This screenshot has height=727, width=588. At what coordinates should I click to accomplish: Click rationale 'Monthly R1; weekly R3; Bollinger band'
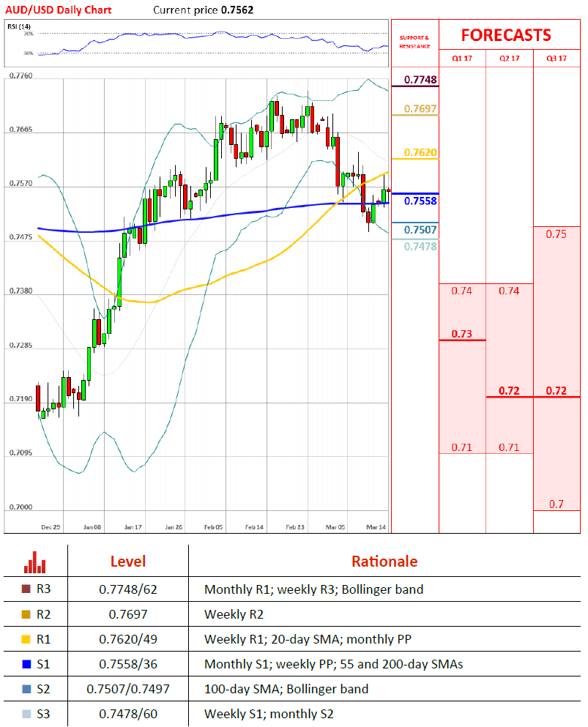pyautogui.click(x=314, y=589)
